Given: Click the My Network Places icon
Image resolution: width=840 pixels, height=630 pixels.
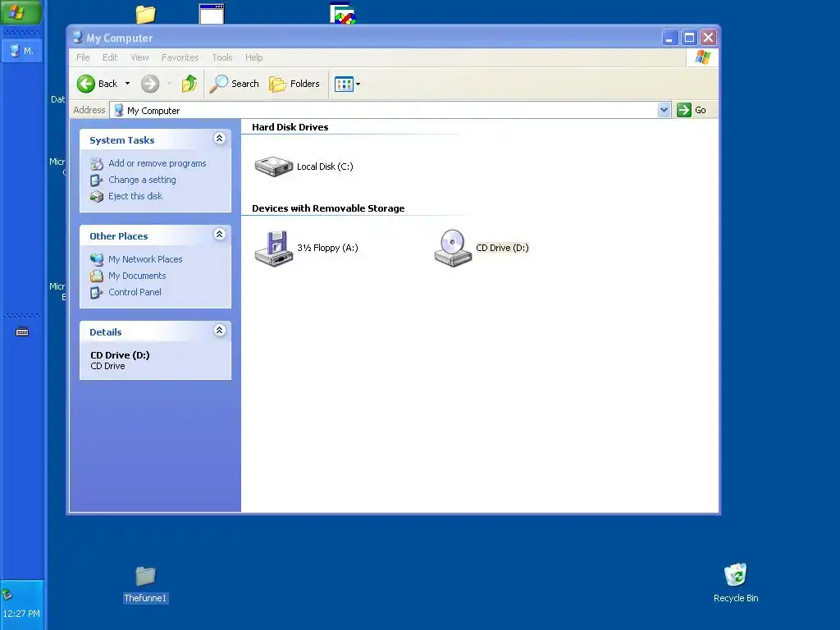Looking at the screenshot, I should [x=97, y=260].
